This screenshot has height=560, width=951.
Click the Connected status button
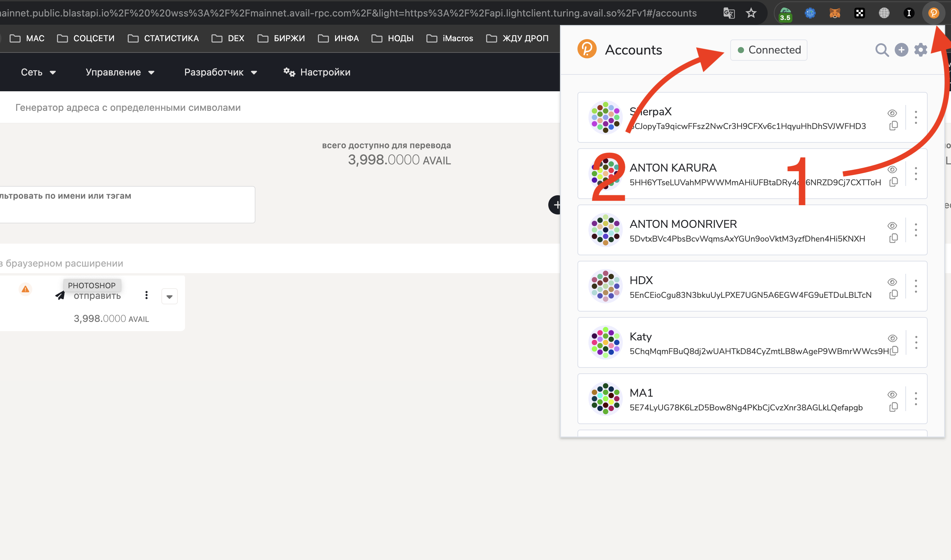(769, 50)
